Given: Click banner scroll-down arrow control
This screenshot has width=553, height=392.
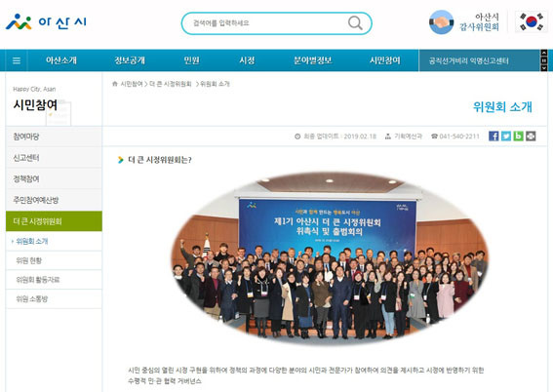Looking at the screenshot, I should (544, 68).
